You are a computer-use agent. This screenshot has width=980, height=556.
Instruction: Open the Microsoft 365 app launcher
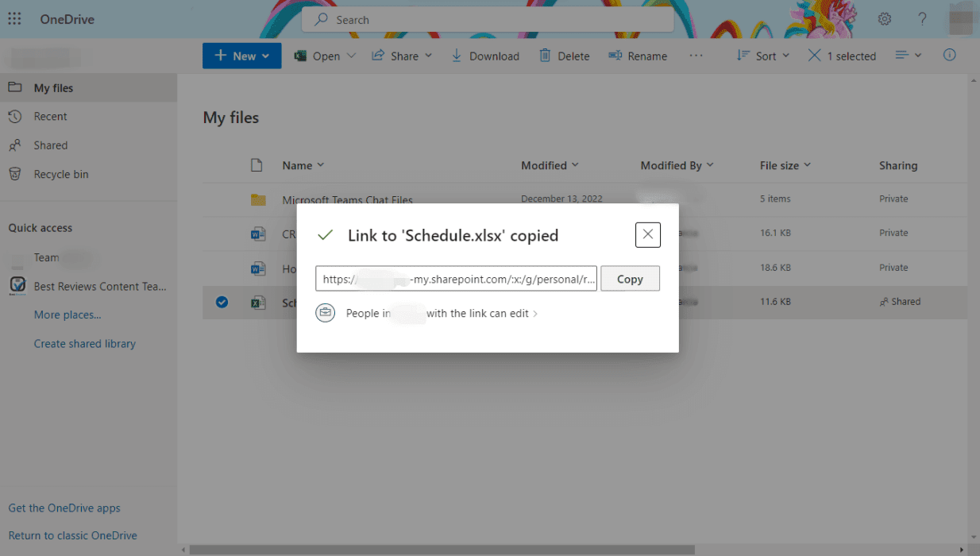click(x=14, y=18)
